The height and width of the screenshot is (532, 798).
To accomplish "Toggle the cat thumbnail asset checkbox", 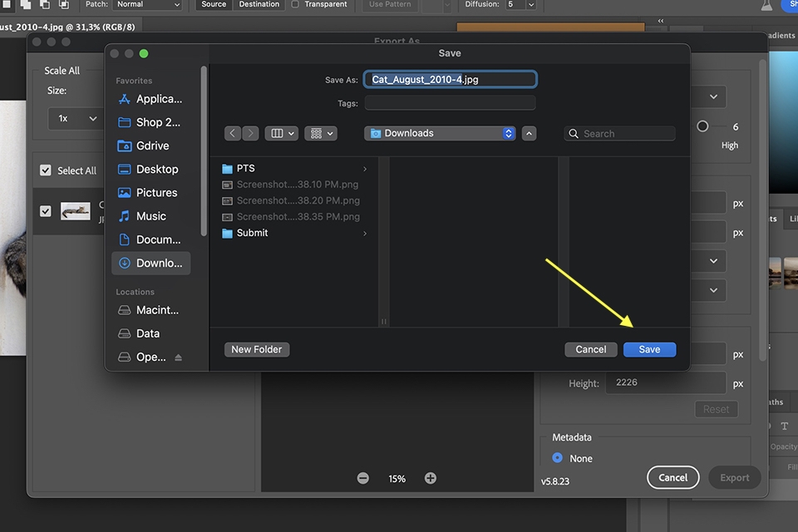I will click(45, 211).
